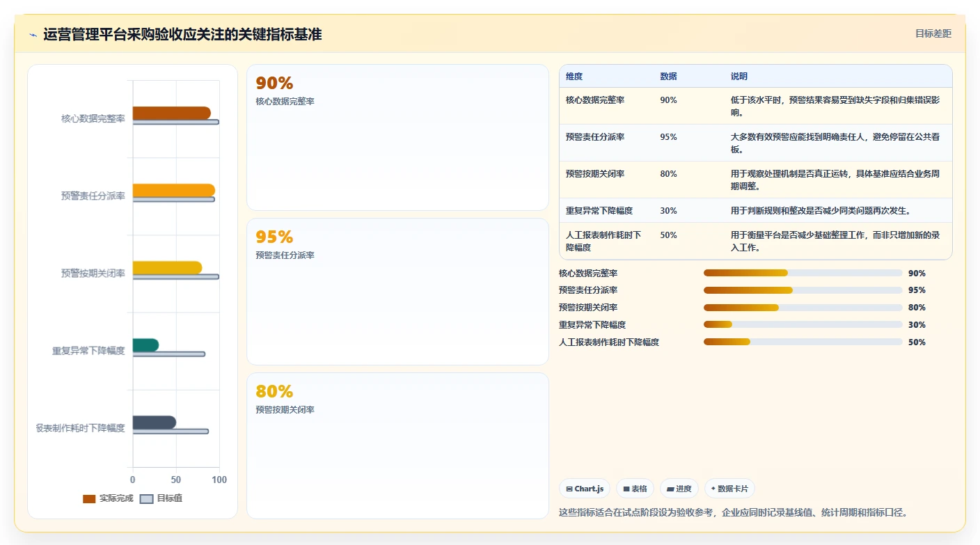
Task: Click the 预警按期关闭率 chart axis label
Action: tap(93, 274)
